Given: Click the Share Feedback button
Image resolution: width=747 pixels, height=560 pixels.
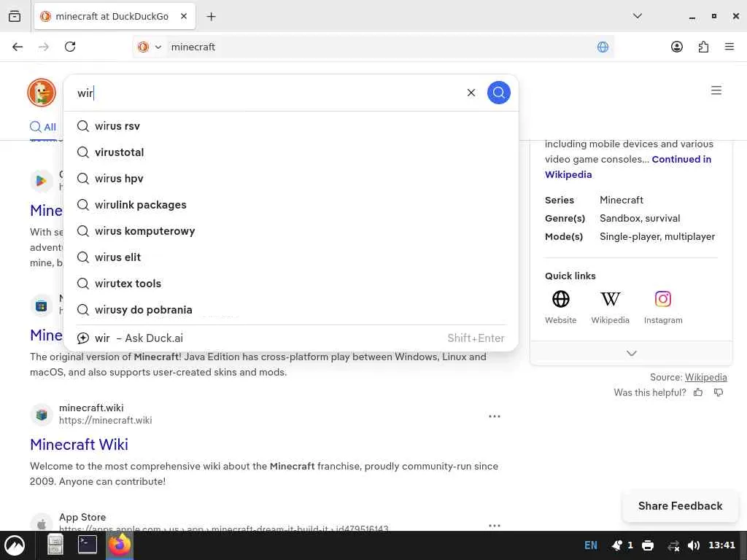Looking at the screenshot, I should pyautogui.click(x=680, y=506).
